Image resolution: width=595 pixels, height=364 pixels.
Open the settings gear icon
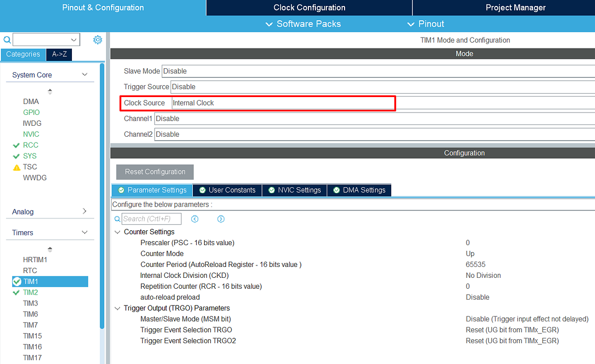98,40
